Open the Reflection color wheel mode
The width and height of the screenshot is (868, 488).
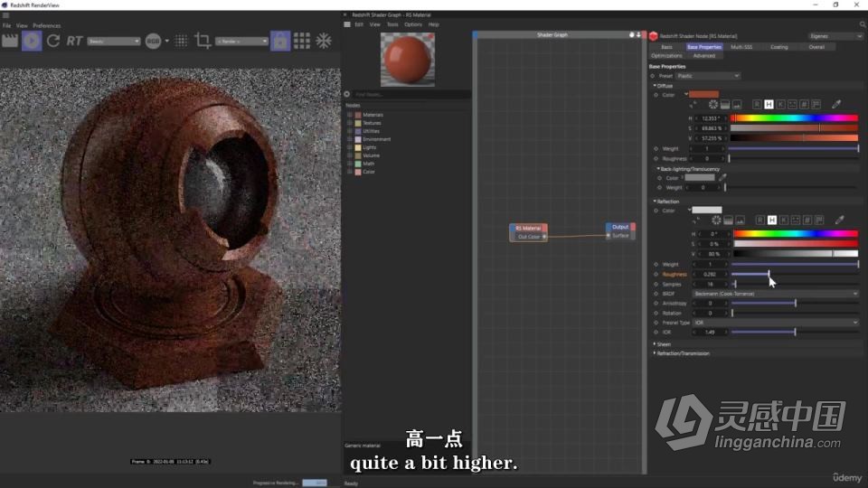tap(716, 220)
